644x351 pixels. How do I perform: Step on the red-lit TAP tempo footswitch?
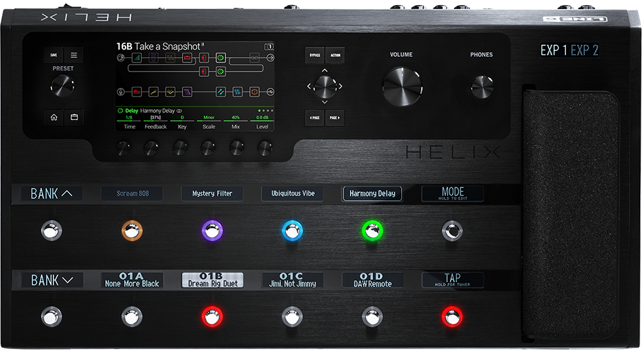452,317
